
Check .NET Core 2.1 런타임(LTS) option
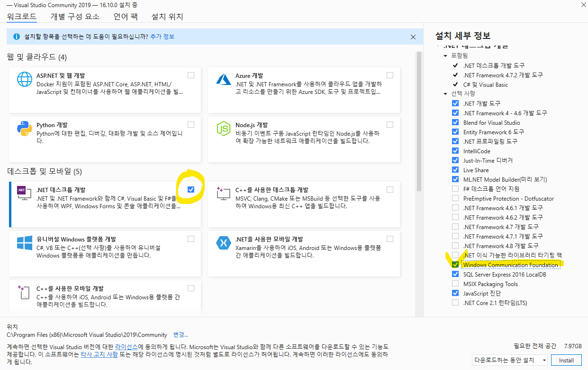tap(455, 303)
